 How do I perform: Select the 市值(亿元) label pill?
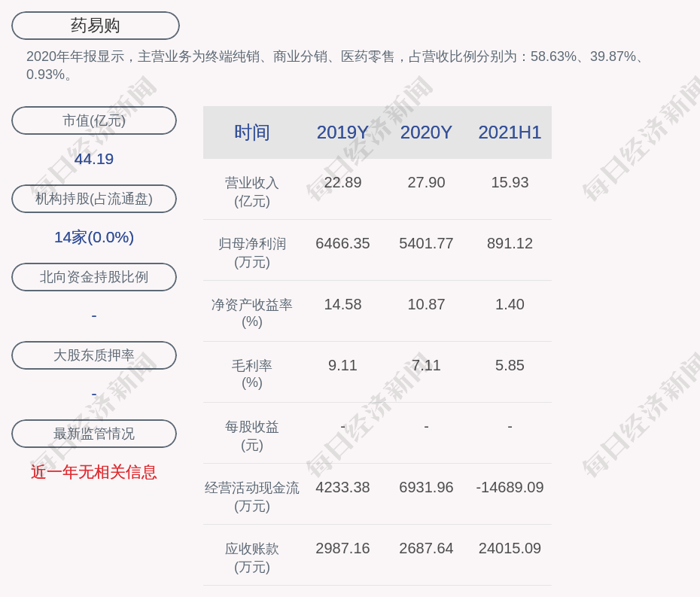click(94, 120)
